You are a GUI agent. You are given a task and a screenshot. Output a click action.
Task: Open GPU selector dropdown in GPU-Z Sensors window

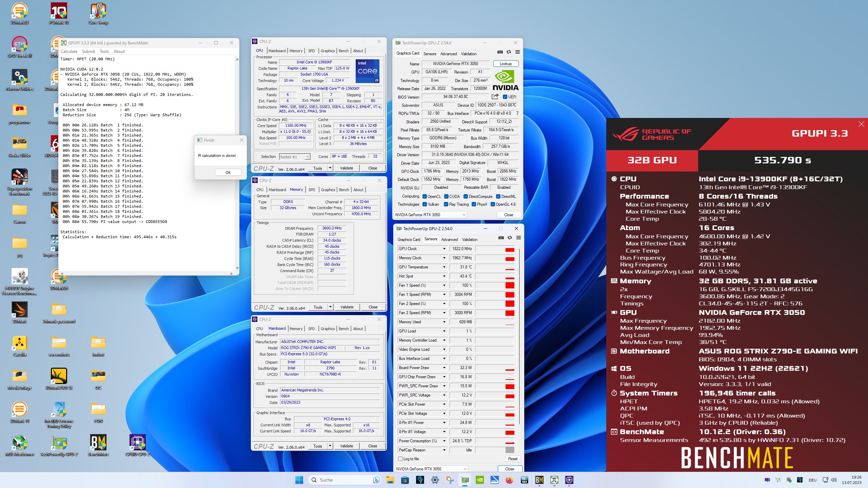tap(431, 469)
